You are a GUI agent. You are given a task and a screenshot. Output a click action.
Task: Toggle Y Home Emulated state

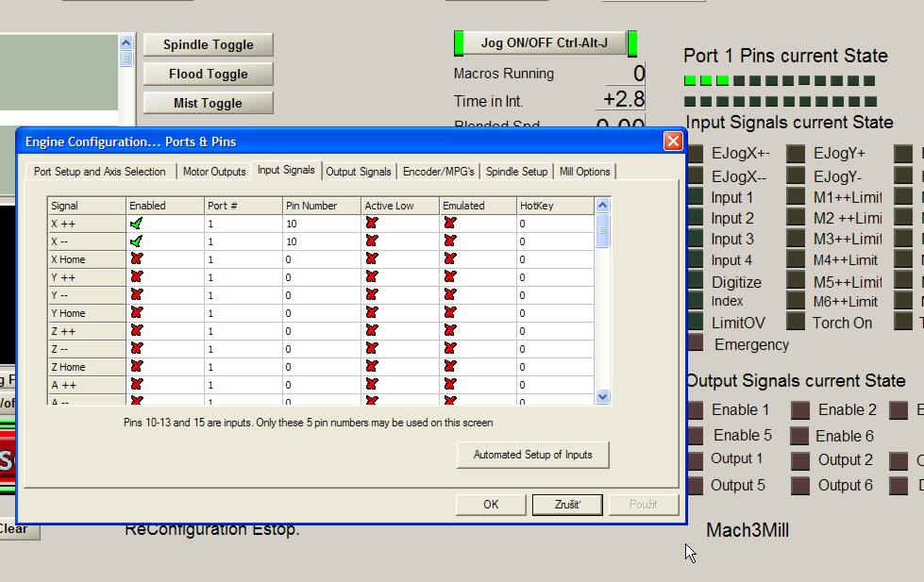pyautogui.click(x=450, y=313)
